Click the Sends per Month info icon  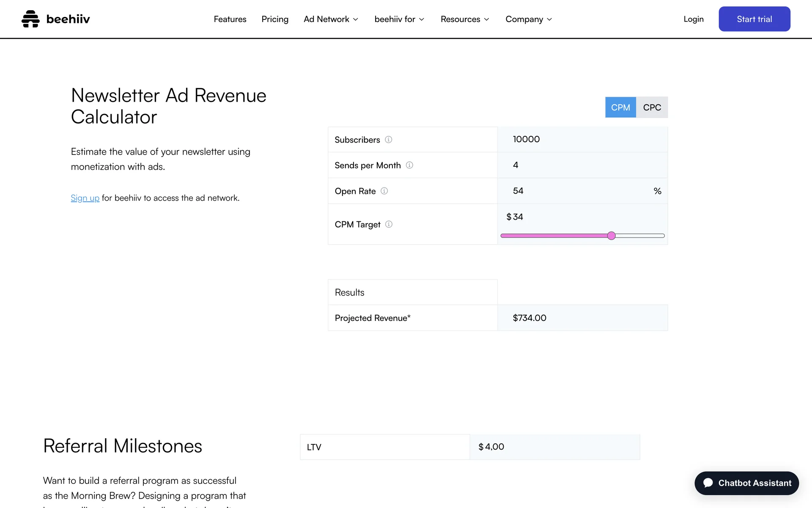pos(409,165)
